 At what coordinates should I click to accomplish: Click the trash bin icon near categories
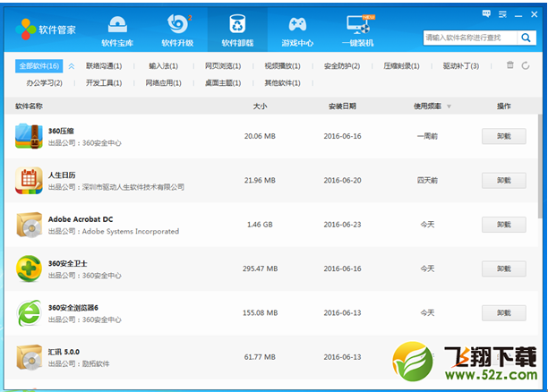click(510, 65)
